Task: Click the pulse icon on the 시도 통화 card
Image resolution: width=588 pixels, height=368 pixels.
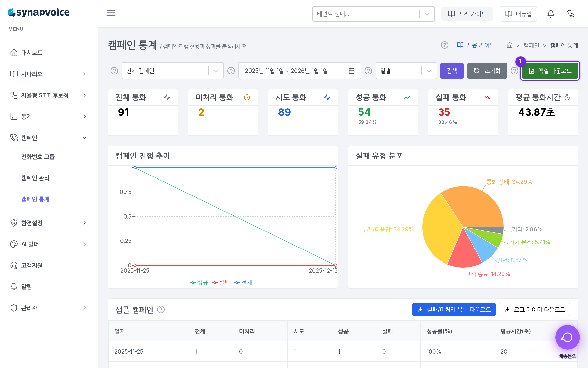Action: [x=327, y=97]
